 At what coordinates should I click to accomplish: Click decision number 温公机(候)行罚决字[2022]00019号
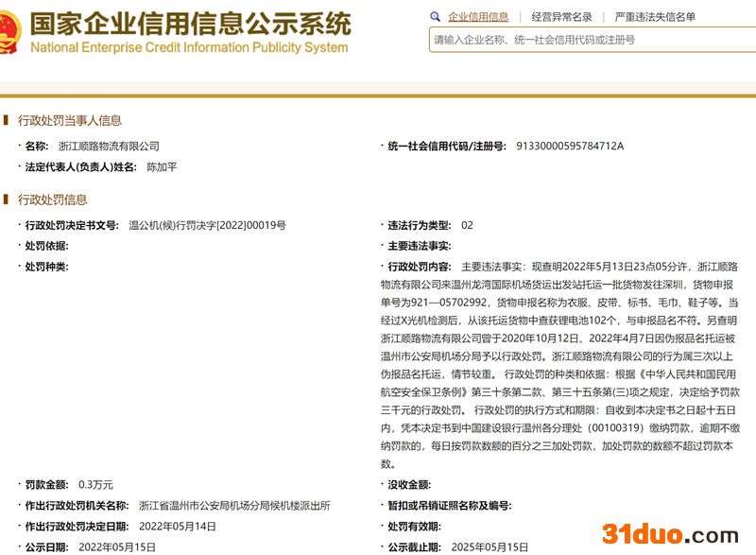coord(207,226)
